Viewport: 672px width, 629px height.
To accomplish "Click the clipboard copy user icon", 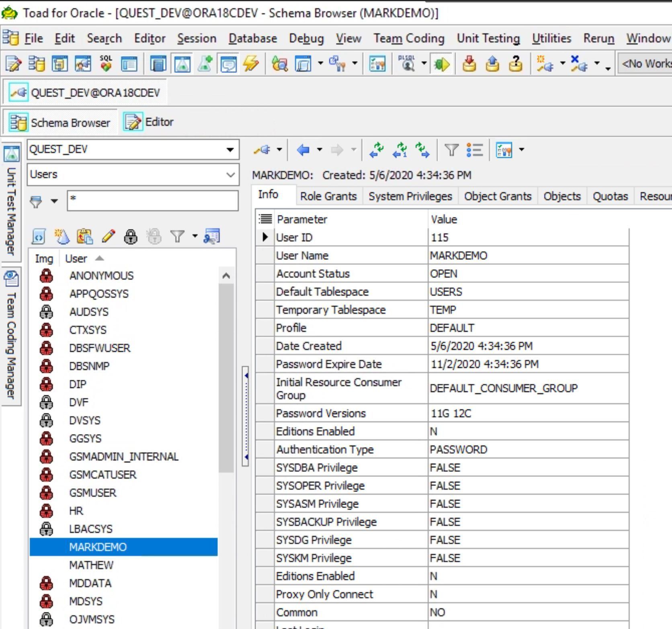I will coord(85,237).
